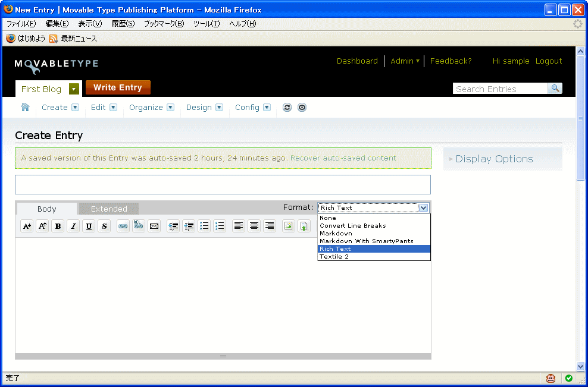Click the Hi sample user link
The image size is (588, 387).
[x=511, y=61]
